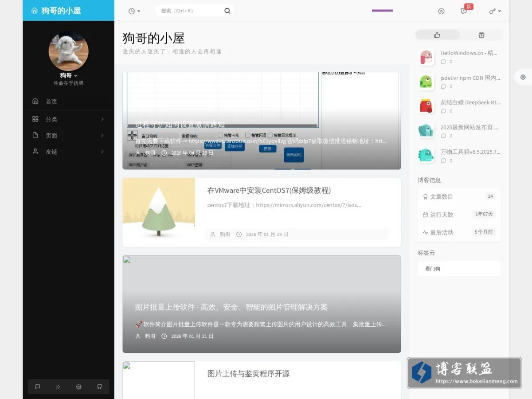Click the rabbit avatar image
This screenshot has height=399, width=532.
[x=69, y=51]
